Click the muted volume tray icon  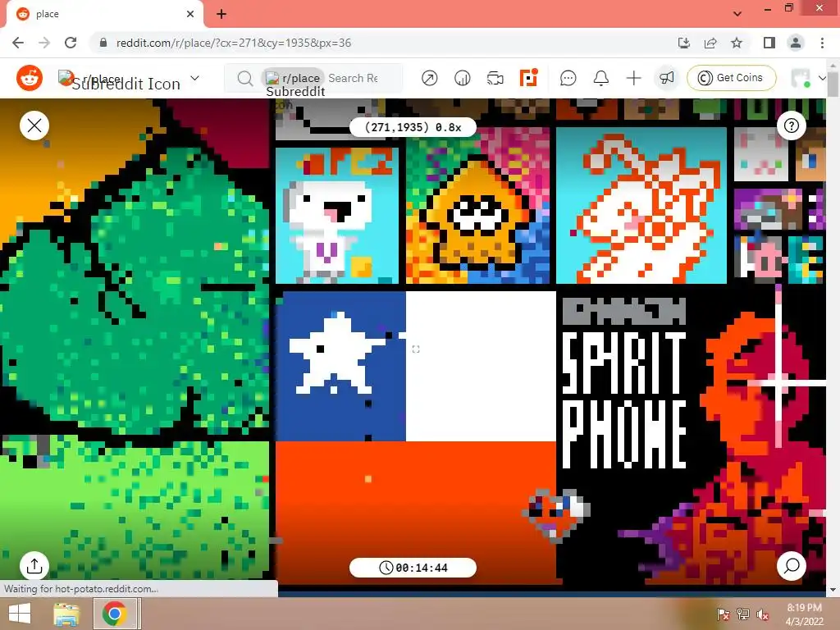coord(762,614)
